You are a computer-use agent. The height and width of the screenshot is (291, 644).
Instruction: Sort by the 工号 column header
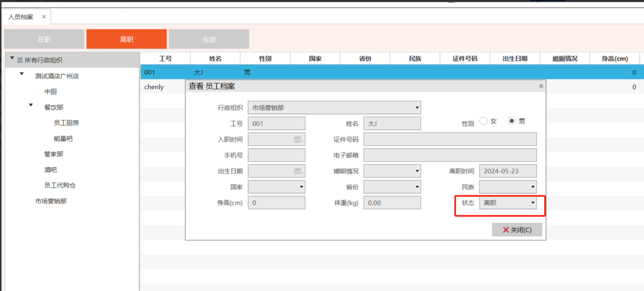click(x=165, y=59)
